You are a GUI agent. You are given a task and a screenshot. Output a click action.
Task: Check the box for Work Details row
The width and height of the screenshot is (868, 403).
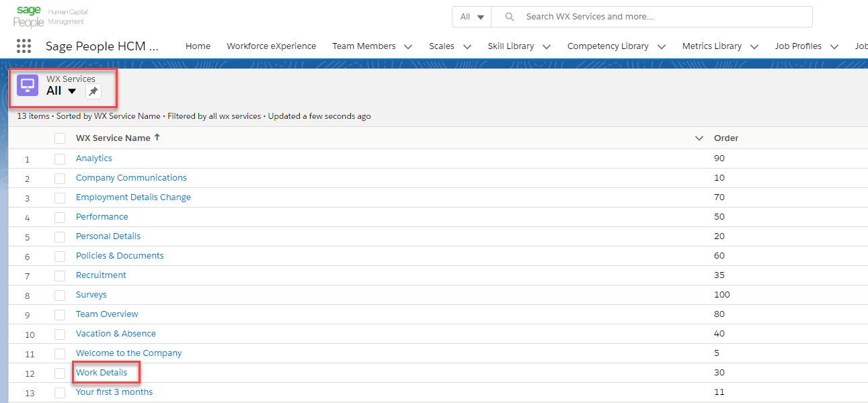point(61,373)
